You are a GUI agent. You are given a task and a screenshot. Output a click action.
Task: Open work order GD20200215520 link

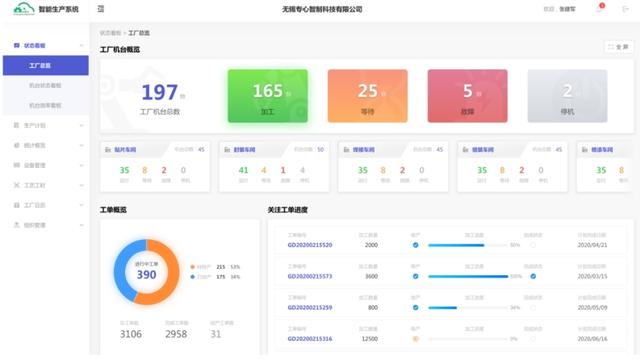[x=310, y=245]
